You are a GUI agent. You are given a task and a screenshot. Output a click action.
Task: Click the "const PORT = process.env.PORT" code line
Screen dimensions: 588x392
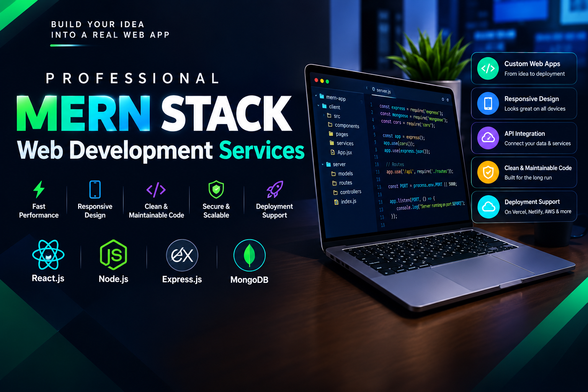(422, 185)
